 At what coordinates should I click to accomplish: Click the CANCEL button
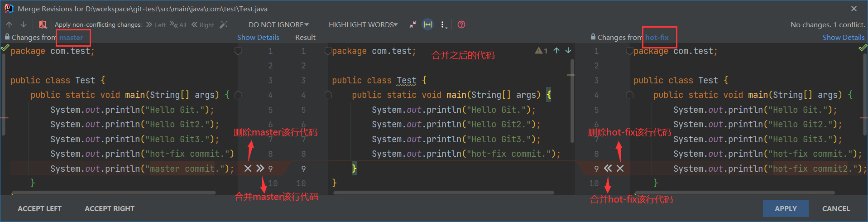[836, 209]
